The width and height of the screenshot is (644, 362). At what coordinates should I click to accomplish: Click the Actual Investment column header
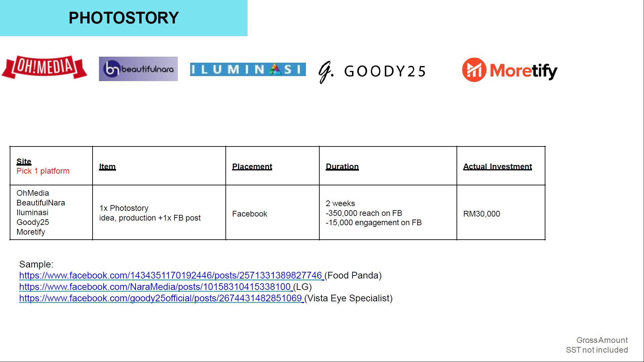coord(497,167)
